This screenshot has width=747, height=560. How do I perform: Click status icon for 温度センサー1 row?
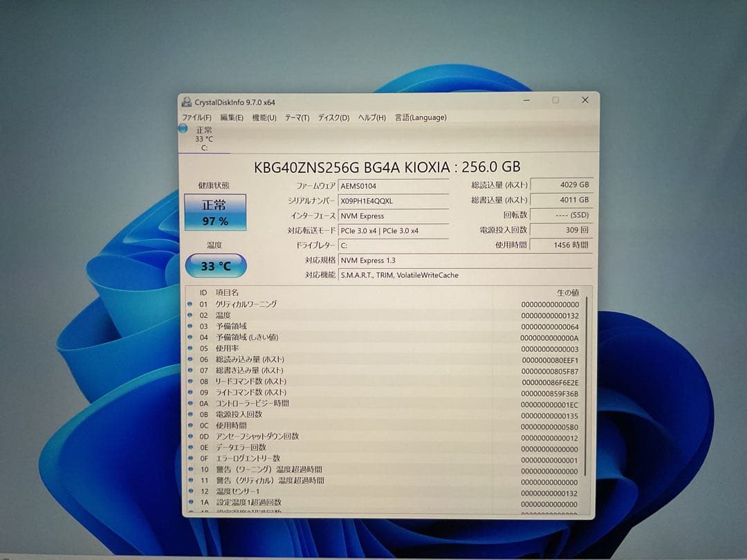(x=191, y=492)
